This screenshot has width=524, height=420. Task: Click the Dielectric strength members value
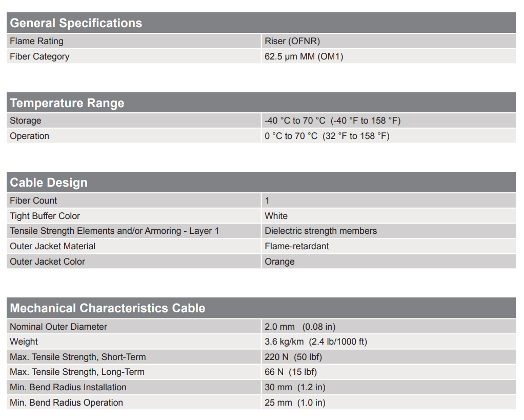320,231
